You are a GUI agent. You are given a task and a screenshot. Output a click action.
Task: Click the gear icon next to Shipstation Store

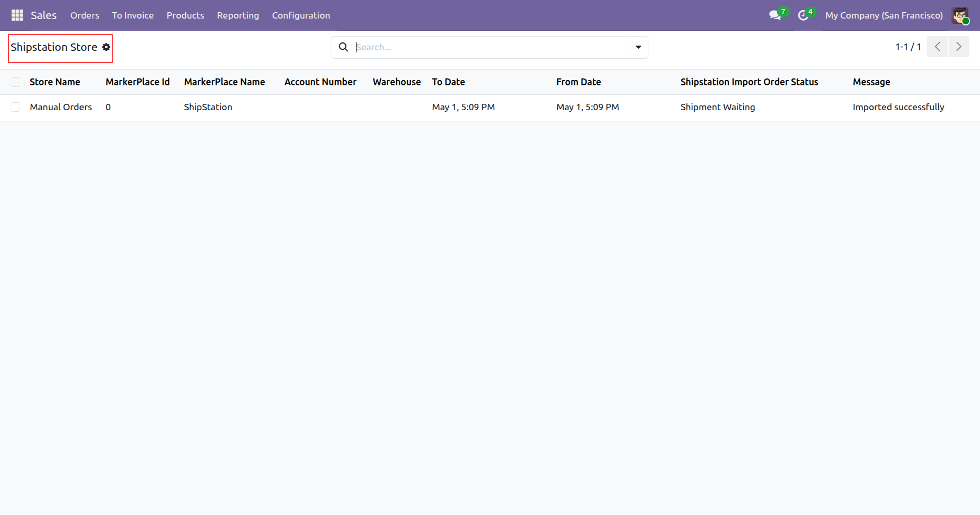106,47
